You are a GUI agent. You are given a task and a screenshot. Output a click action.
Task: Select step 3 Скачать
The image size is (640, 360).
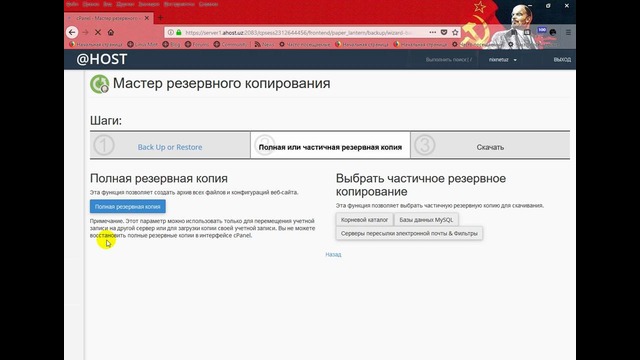tap(490, 147)
